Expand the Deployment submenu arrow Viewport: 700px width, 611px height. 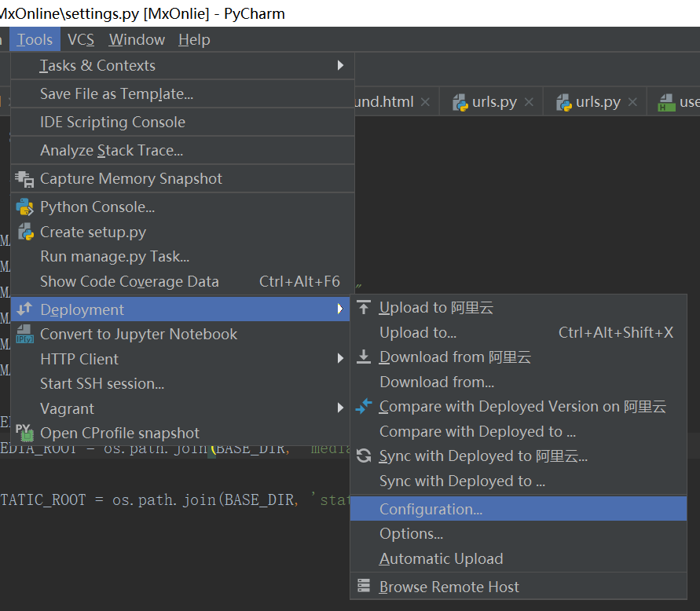(341, 309)
